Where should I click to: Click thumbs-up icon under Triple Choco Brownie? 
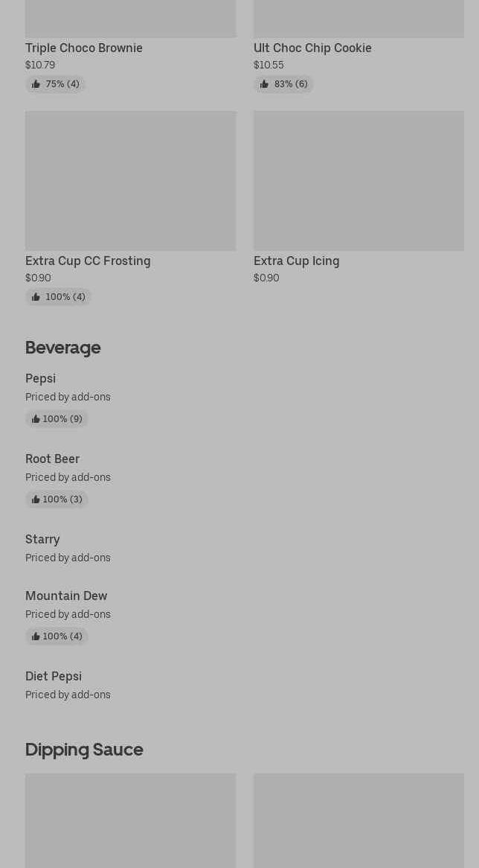tap(36, 84)
